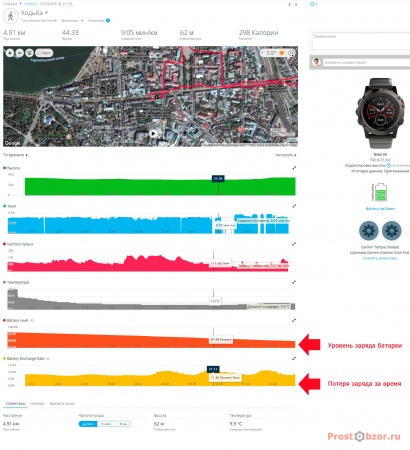Open the 'По времени' chart axis dropdown
Image resolution: width=410 pixels, height=450 pixels.
tap(15, 155)
